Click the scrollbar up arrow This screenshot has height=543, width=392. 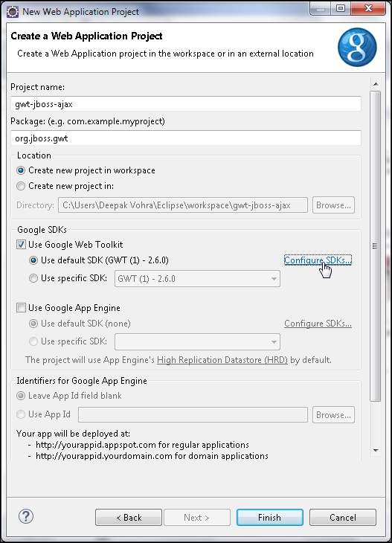pos(376,84)
